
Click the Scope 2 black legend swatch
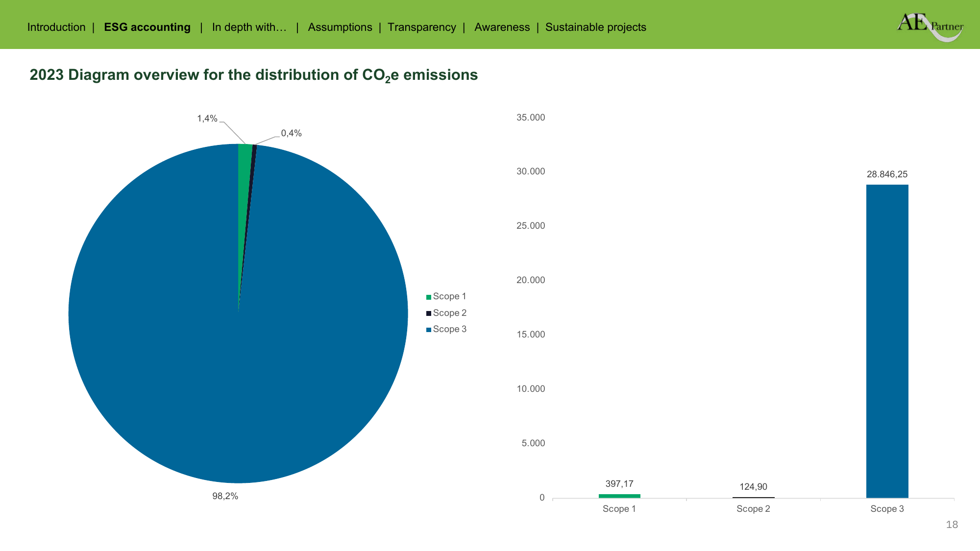(x=429, y=313)
